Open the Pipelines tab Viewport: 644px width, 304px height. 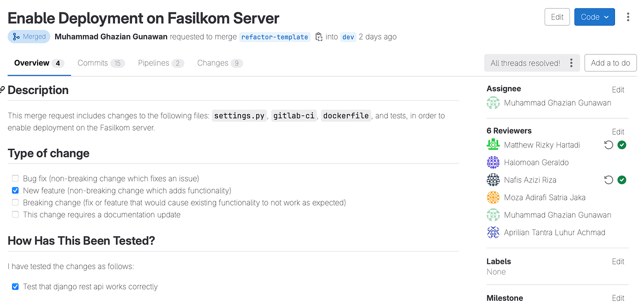coord(161,63)
